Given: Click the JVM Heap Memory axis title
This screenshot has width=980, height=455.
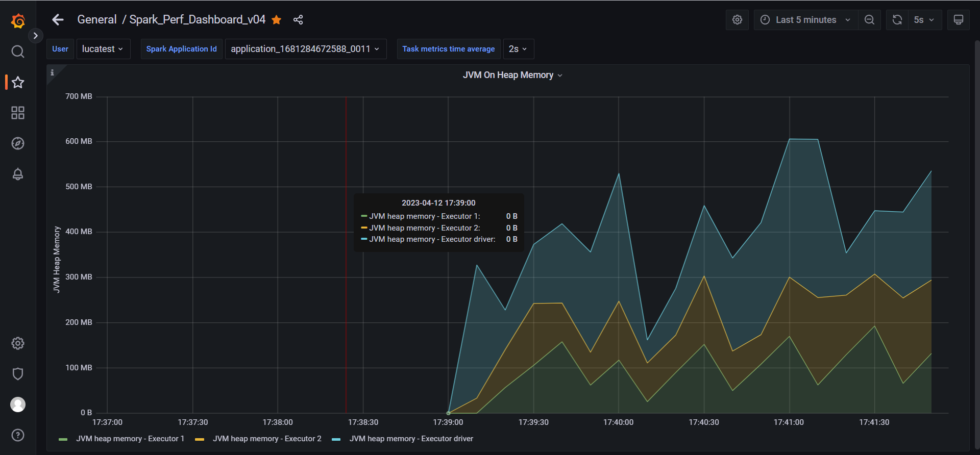Looking at the screenshot, I should (x=57, y=260).
